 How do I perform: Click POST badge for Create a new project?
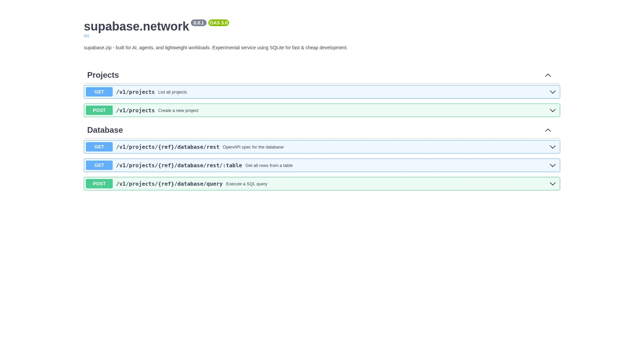(99, 110)
